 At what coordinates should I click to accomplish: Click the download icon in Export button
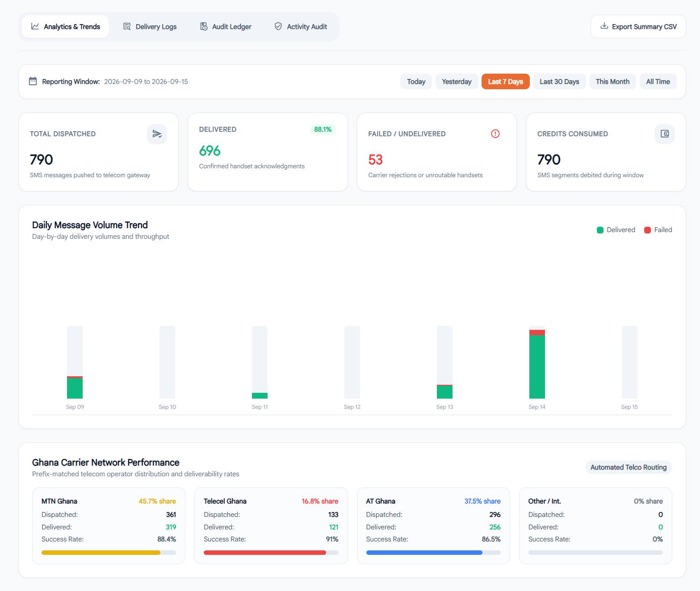pyautogui.click(x=604, y=26)
